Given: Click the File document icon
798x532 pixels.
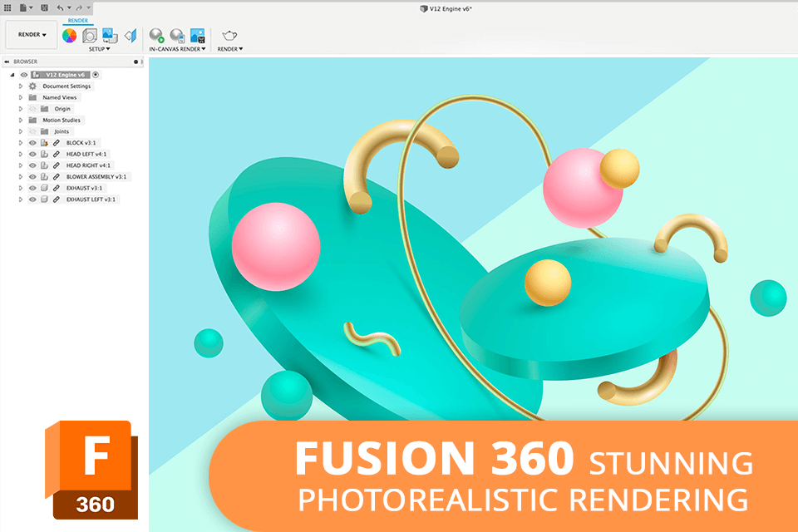Looking at the screenshot, I should click(x=23, y=7).
